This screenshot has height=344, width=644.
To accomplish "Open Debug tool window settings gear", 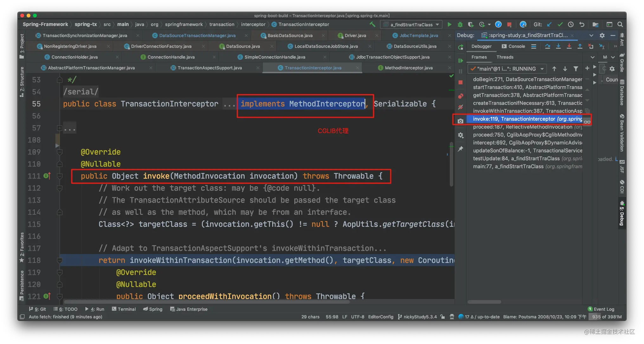I will coord(602,35).
